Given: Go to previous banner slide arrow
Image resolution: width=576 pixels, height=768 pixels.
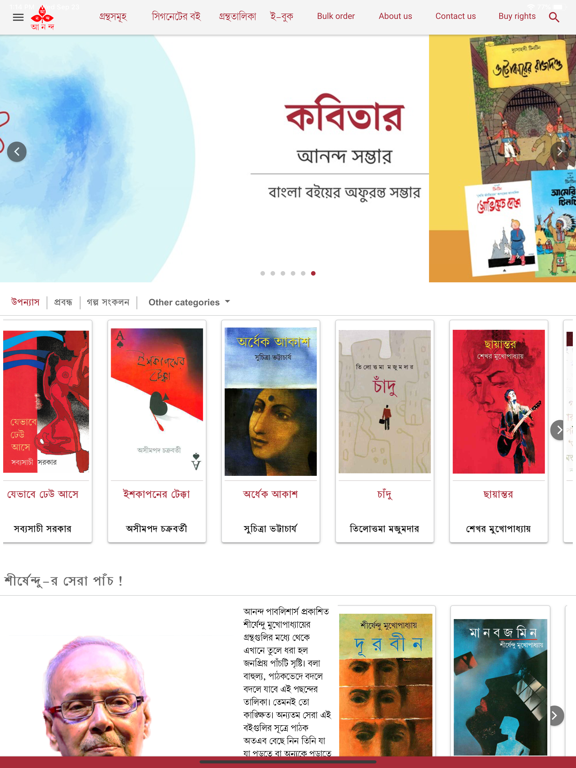Looking at the screenshot, I should point(17,152).
